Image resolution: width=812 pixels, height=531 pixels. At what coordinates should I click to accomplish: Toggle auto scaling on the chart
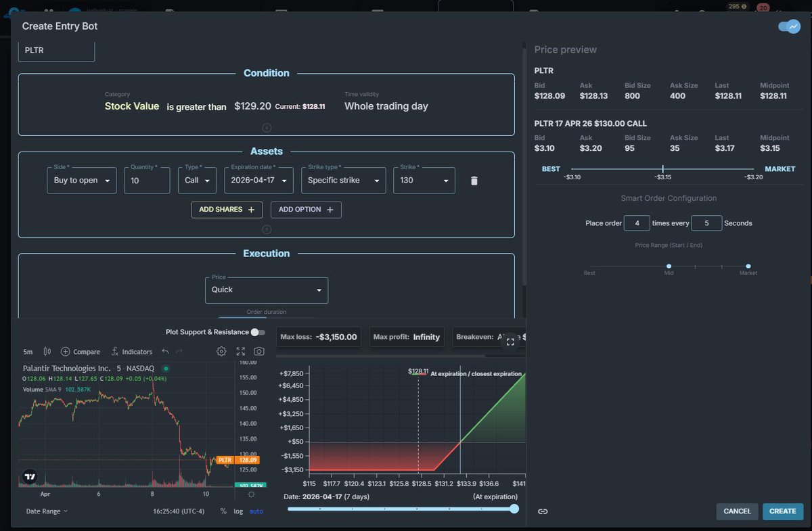256,511
